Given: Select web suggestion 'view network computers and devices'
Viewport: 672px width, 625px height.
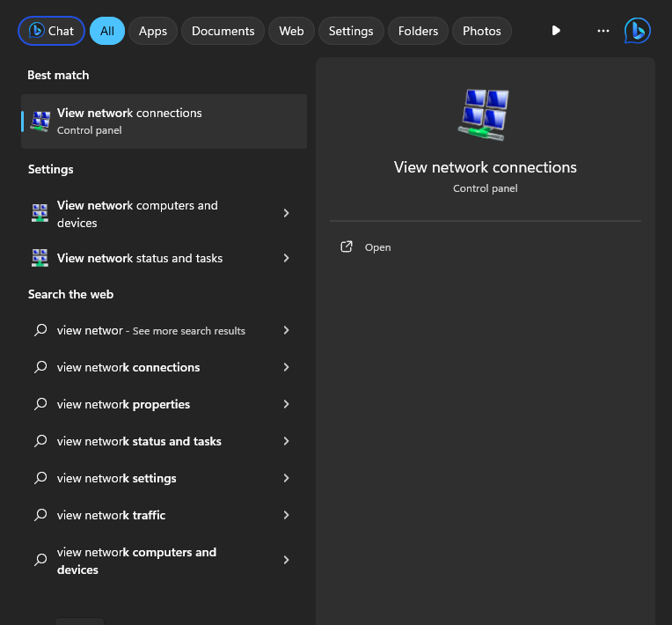Looking at the screenshot, I should (x=164, y=560).
